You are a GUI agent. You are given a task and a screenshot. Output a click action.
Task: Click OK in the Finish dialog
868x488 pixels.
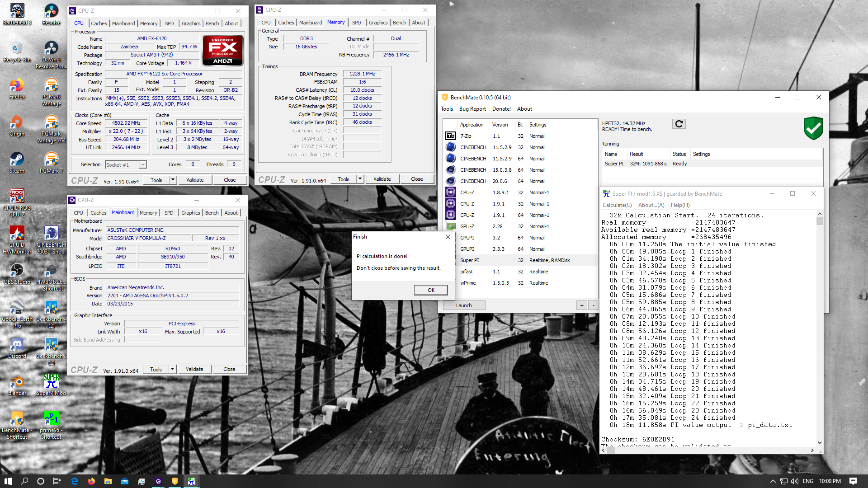[x=431, y=290]
